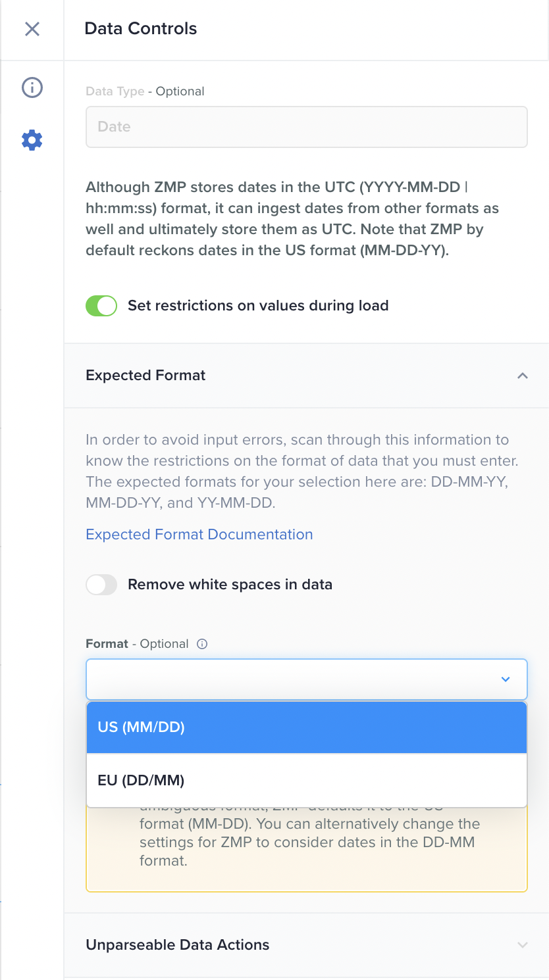Click the Format dropdown arrow icon
Viewport: 549px width, 980px height.
pos(506,679)
